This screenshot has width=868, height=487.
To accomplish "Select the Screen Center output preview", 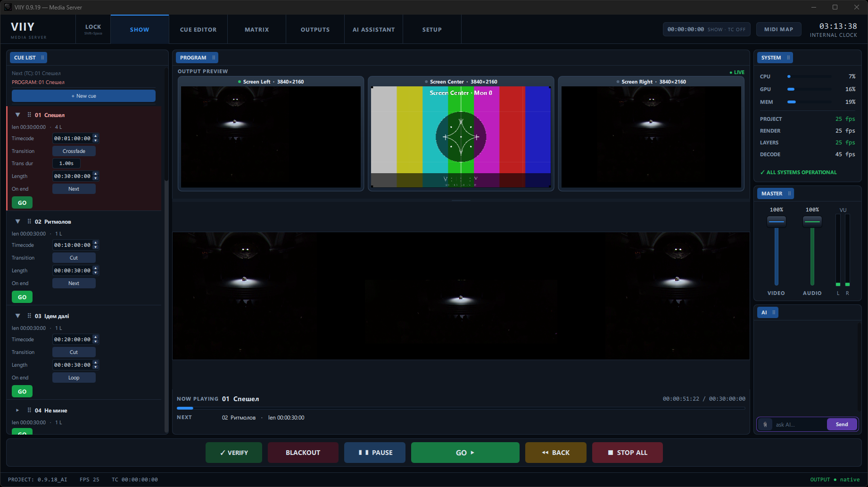I will click(461, 134).
